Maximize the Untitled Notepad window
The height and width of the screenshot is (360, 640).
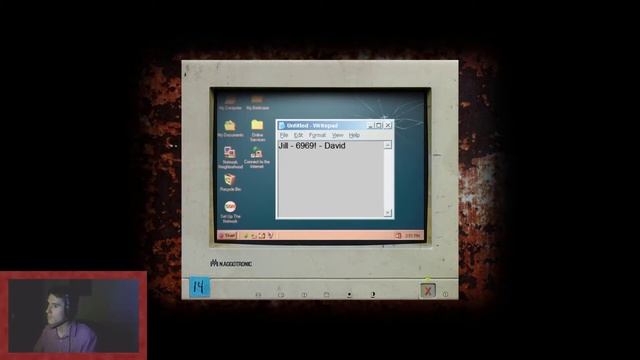(378, 125)
